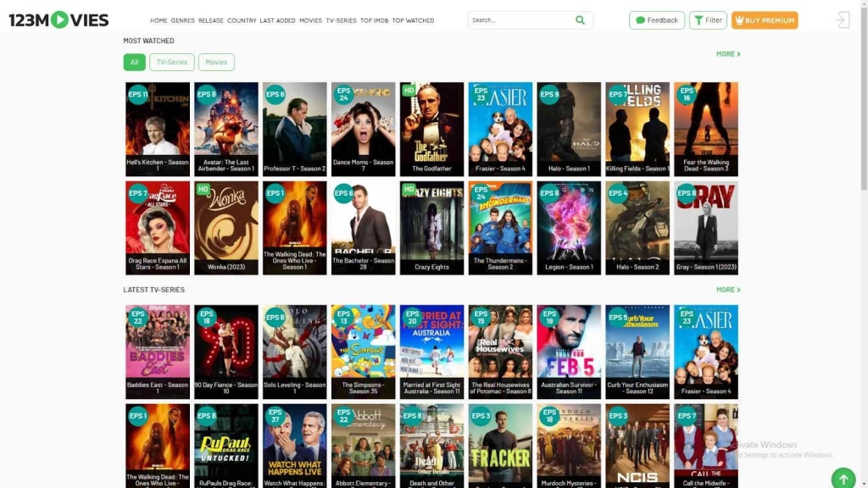Open Drag Race Espana All Stars poster
868x488 pixels.
[x=157, y=228]
